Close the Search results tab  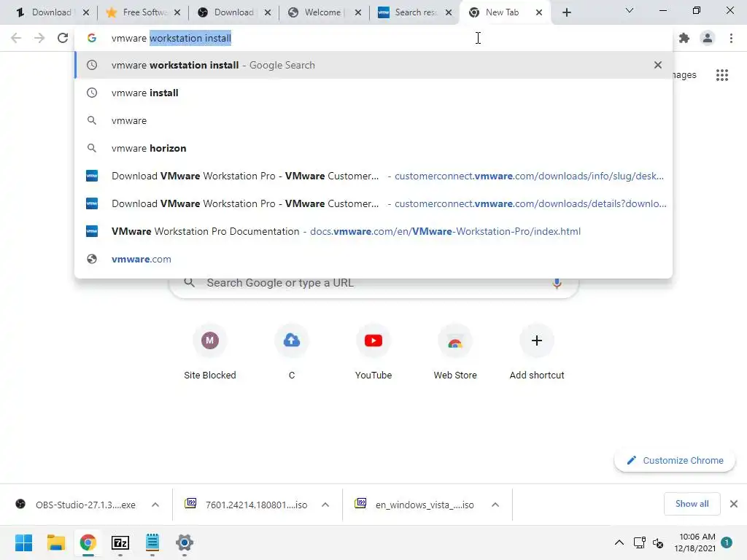click(449, 12)
